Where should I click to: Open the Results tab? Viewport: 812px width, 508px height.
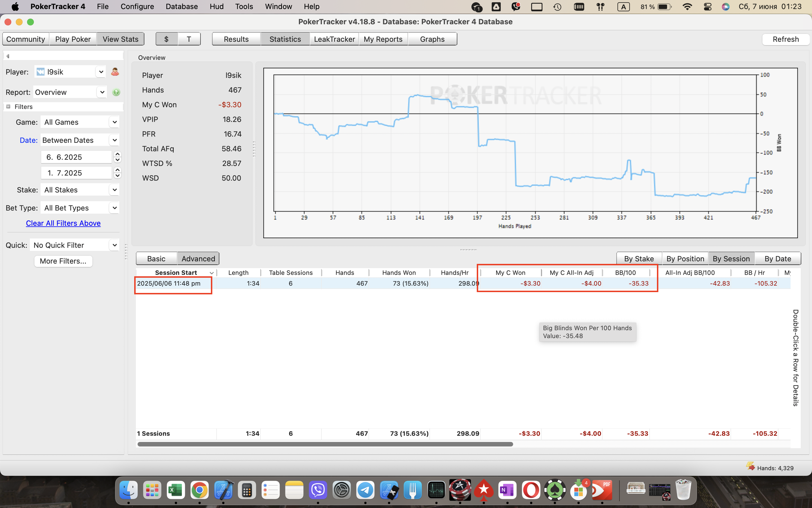(x=236, y=39)
